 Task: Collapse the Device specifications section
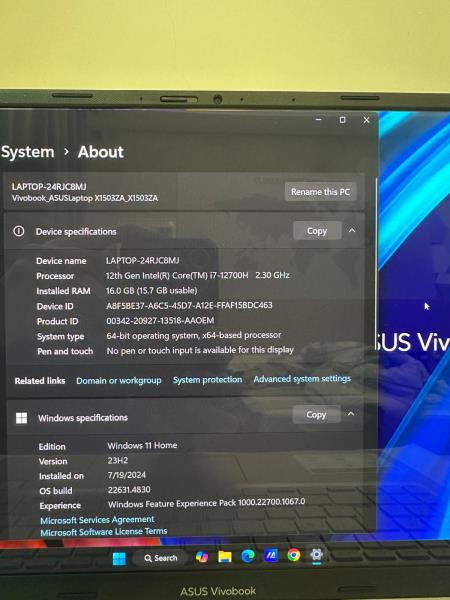352,230
